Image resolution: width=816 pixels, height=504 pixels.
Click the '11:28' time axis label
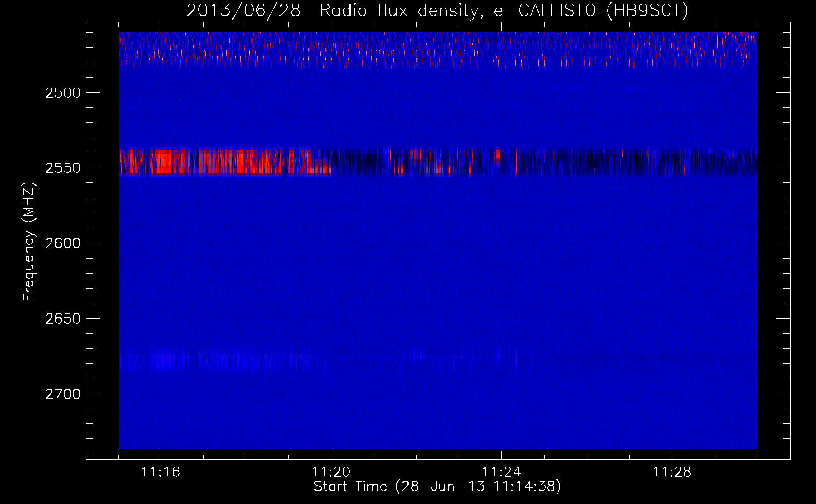pos(672,472)
